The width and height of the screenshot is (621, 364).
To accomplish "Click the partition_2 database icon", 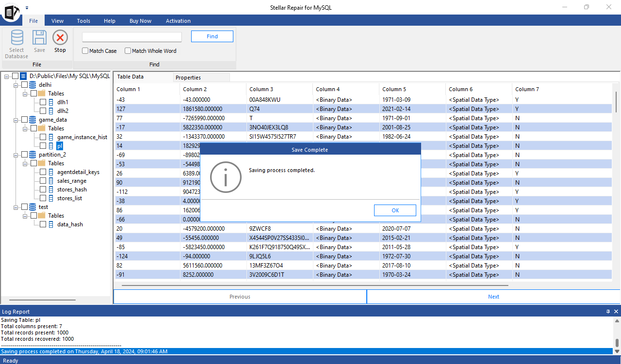I will (33, 155).
